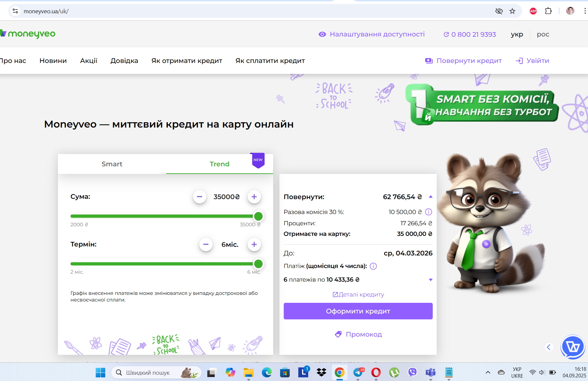Open the clock showing 16:18 04.09.2025
588x381 pixels.
click(x=574, y=372)
